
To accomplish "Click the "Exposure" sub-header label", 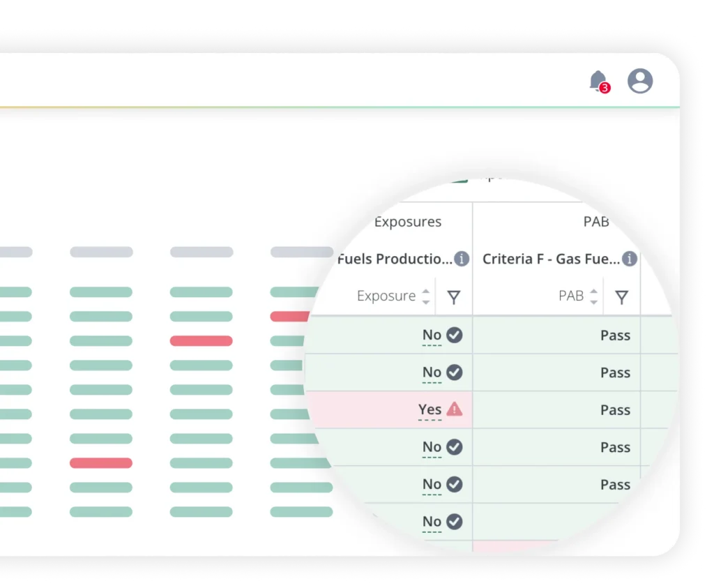I will [386, 296].
